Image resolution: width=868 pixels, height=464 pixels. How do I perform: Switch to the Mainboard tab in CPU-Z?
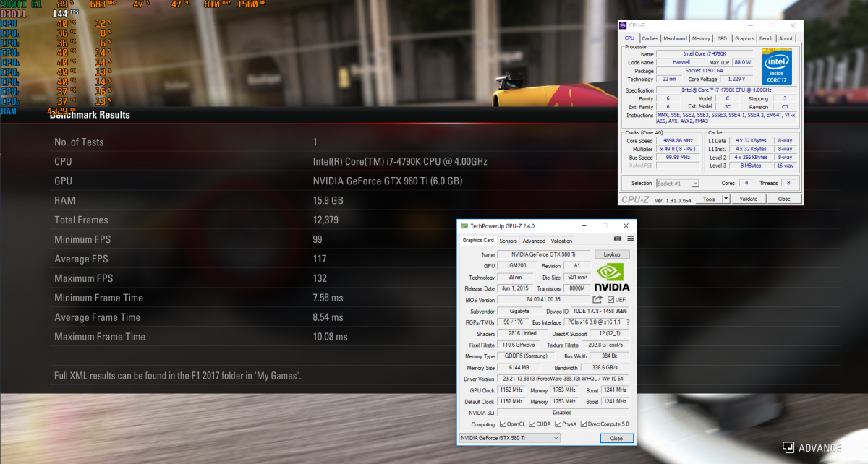[676, 38]
